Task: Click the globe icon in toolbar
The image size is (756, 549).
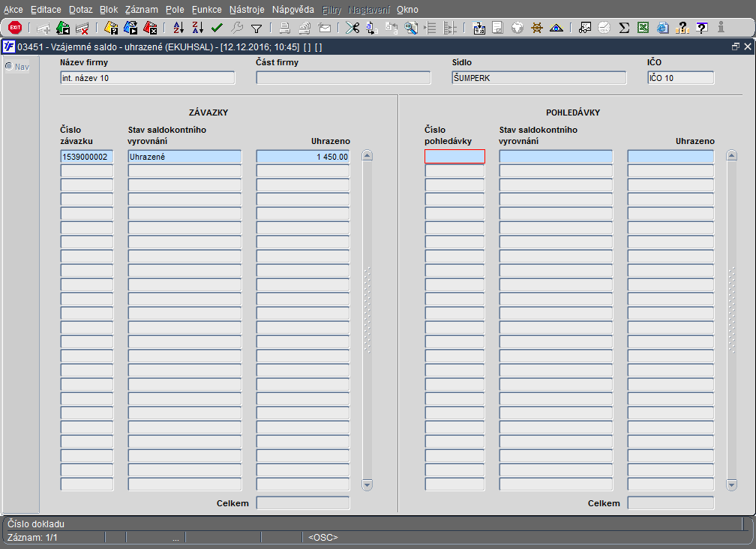Action: point(517,28)
